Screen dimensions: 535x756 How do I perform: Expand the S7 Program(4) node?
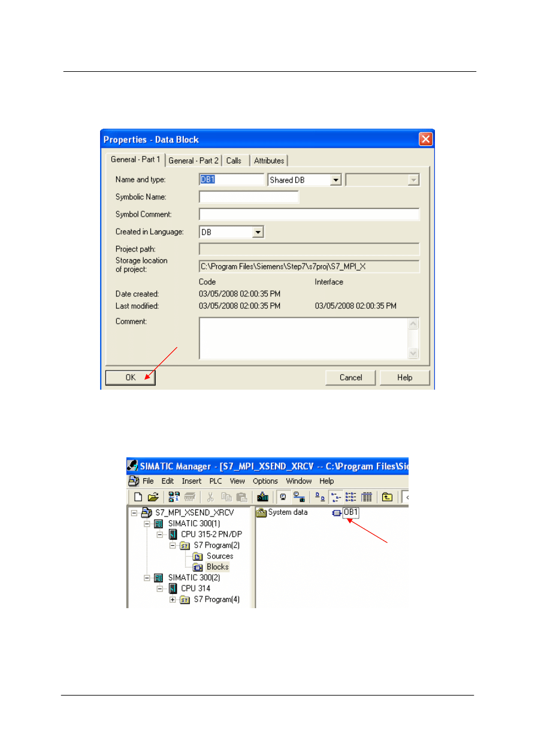tap(173, 600)
